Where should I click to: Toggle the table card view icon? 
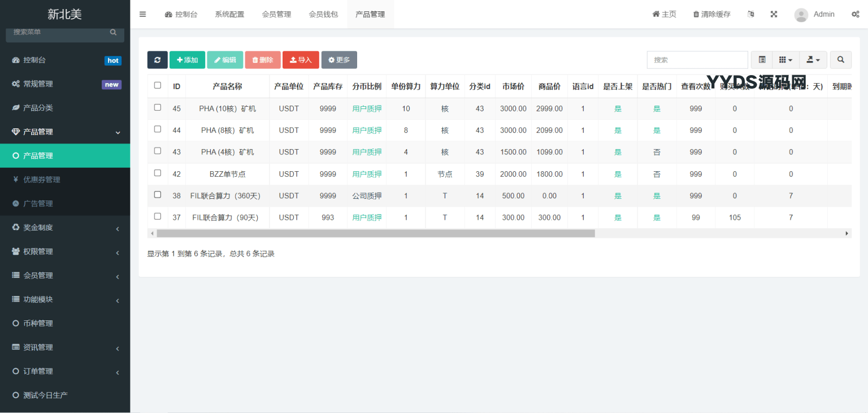(x=762, y=60)
